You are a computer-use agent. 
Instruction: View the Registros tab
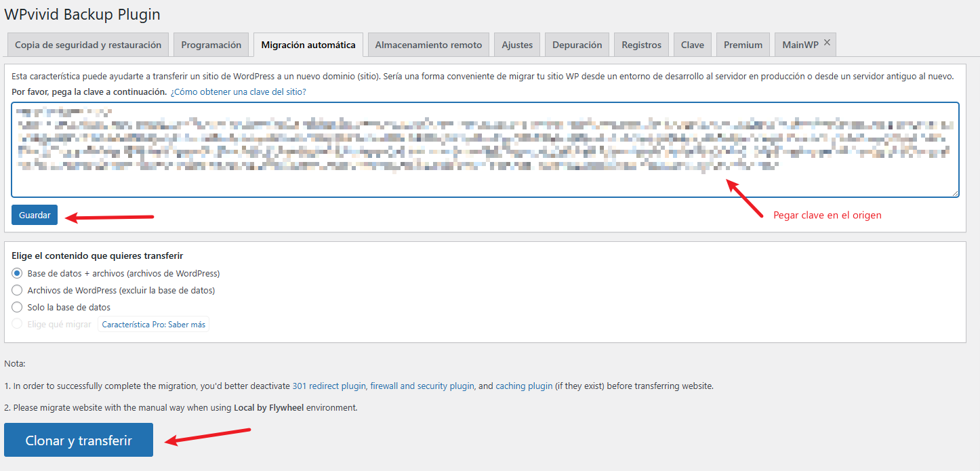(x=641, y=45)
